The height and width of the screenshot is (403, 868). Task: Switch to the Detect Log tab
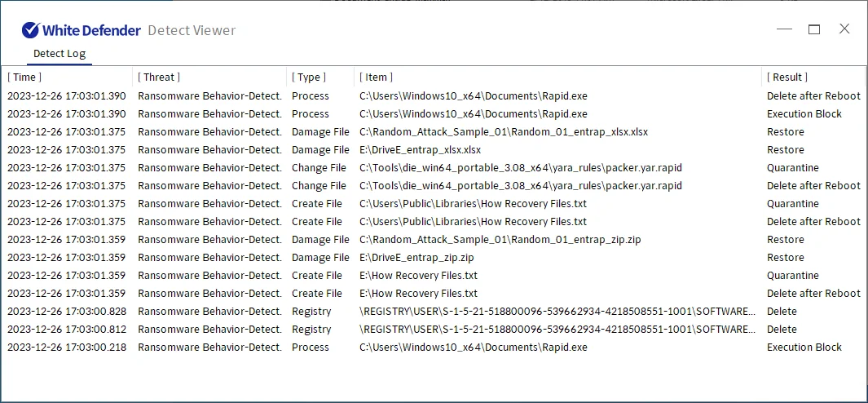pos(59,54)
